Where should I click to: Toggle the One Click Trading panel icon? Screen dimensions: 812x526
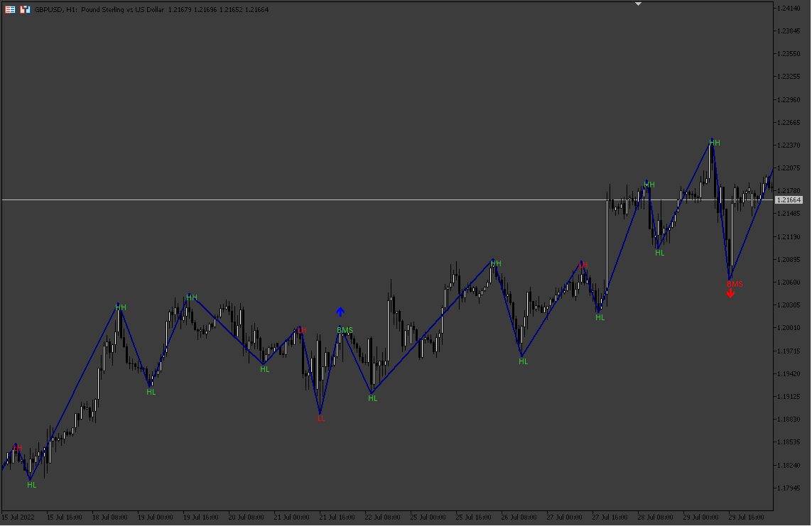(25, 9)
